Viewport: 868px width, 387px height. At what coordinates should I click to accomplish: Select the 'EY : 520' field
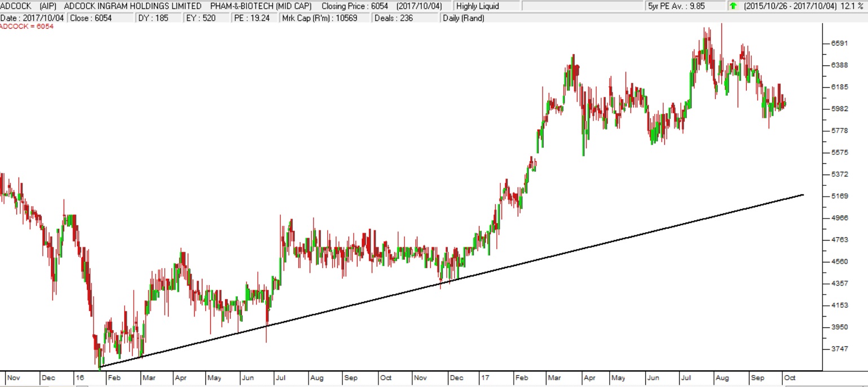click(x=206, y=17)
